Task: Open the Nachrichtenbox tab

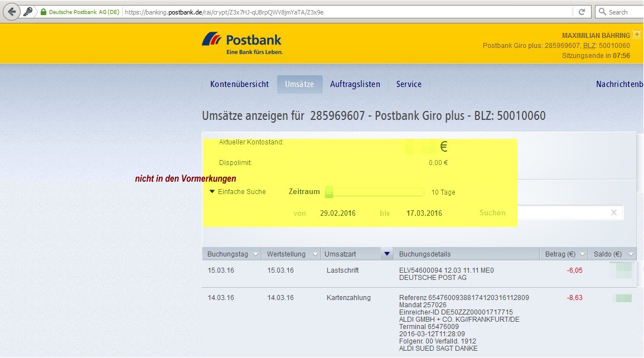Action: pos(619,84)
